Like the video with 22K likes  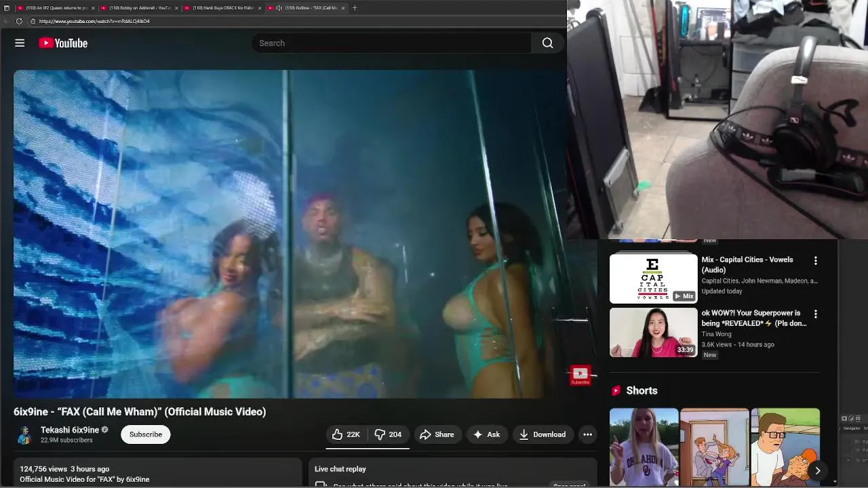(347, 434)
